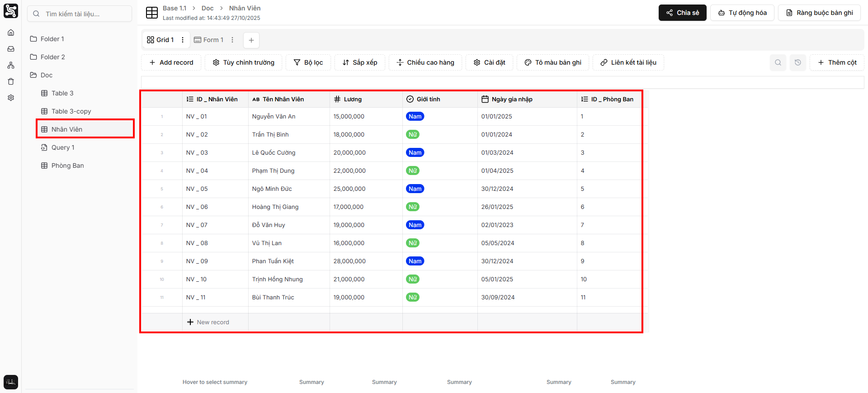Viewport: 868px width, 393px height.
Task: Click the trash icon in sidebar
Action: click(11, 81)
